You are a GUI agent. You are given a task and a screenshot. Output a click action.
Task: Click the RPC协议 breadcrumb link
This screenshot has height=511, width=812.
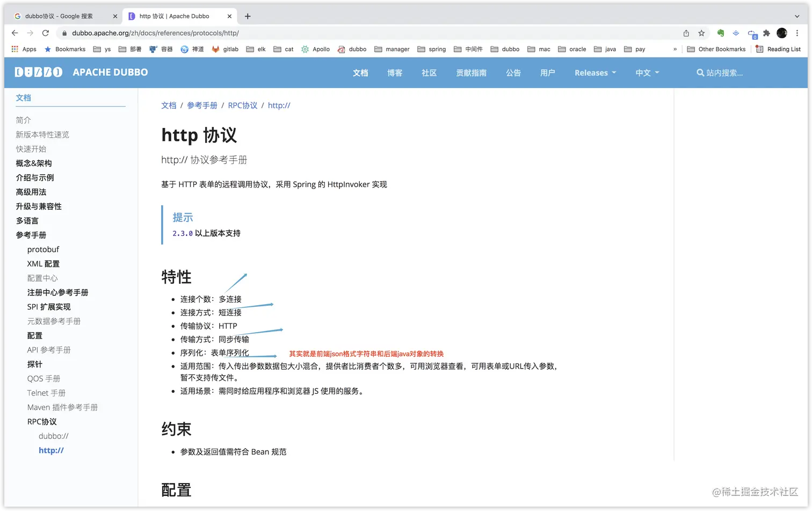pos(243,105)
